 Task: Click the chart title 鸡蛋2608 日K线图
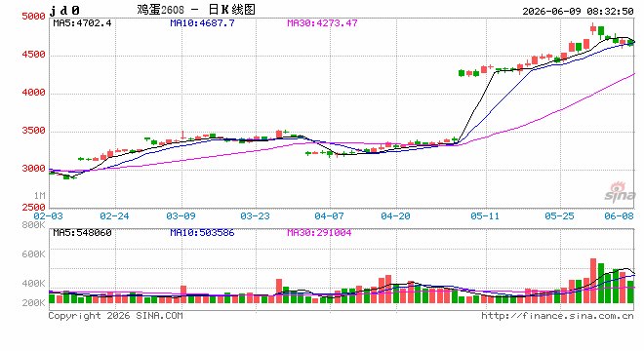pos(196,9)
